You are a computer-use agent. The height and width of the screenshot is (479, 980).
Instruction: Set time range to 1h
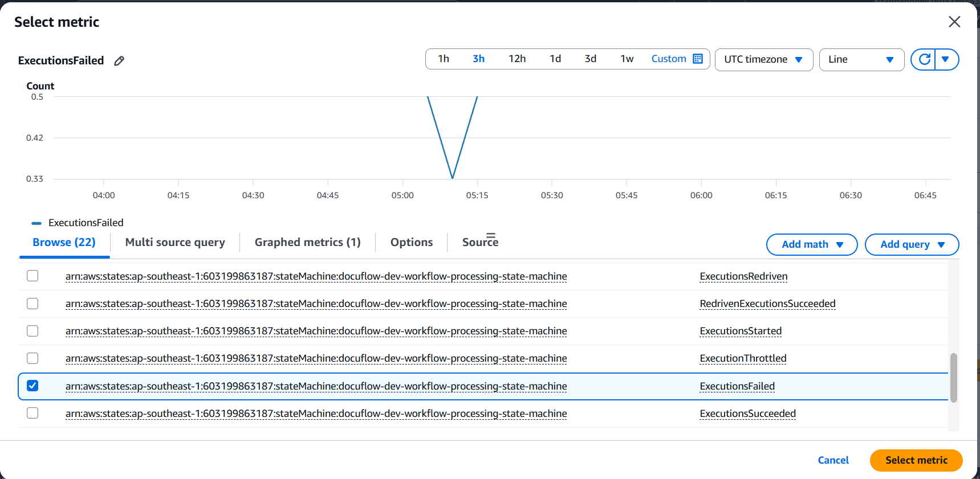444,59
